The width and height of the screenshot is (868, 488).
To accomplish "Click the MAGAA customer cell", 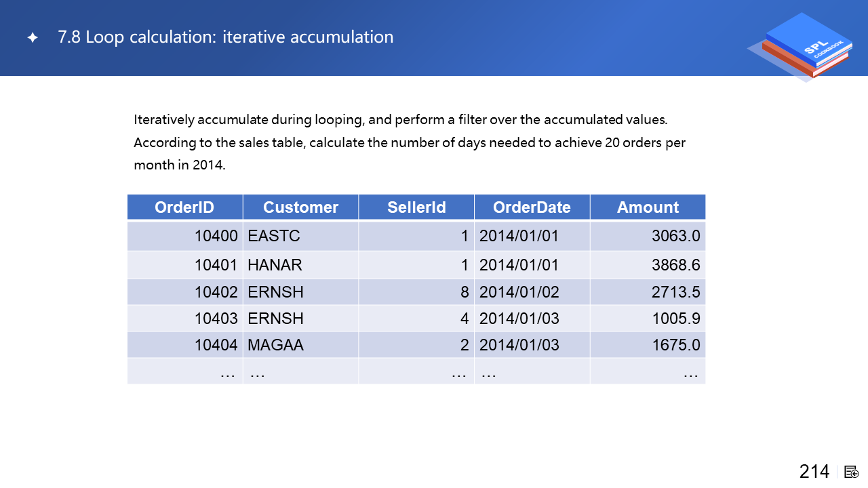I will point(275,345).
